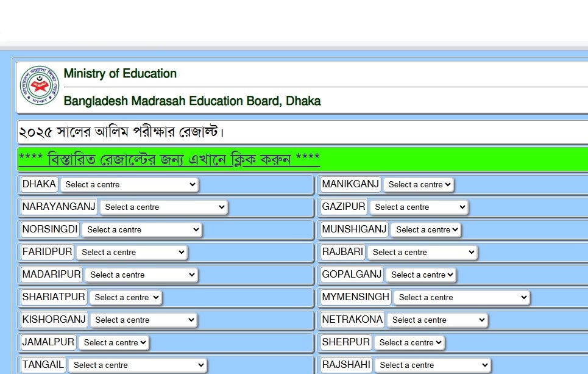The height and width of the screenshot is (374, 588).
Task: Expand the RAJBARI centre list
Action: (422, 252)
